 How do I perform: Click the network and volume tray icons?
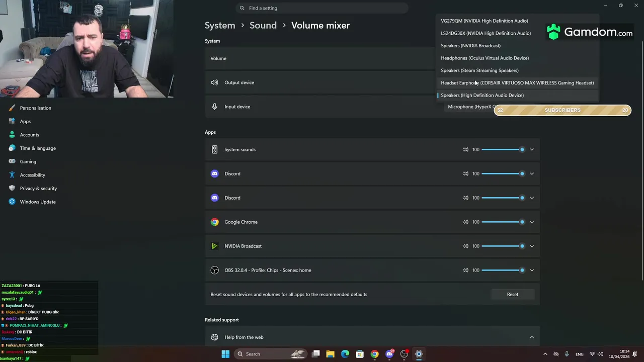[x=596, y=354]
